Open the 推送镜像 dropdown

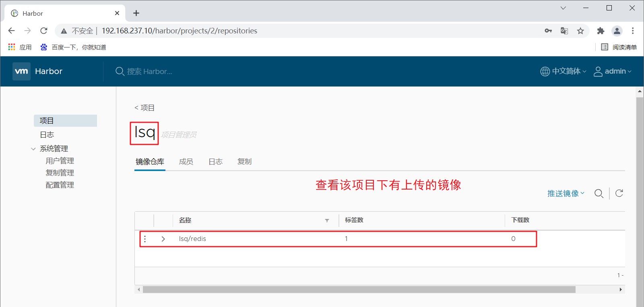[566, 194]
